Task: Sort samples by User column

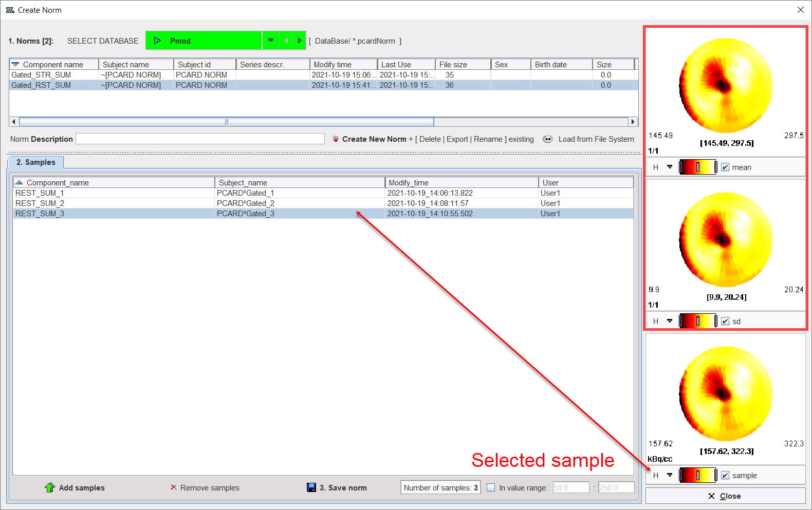Action: tap(586, 182)
